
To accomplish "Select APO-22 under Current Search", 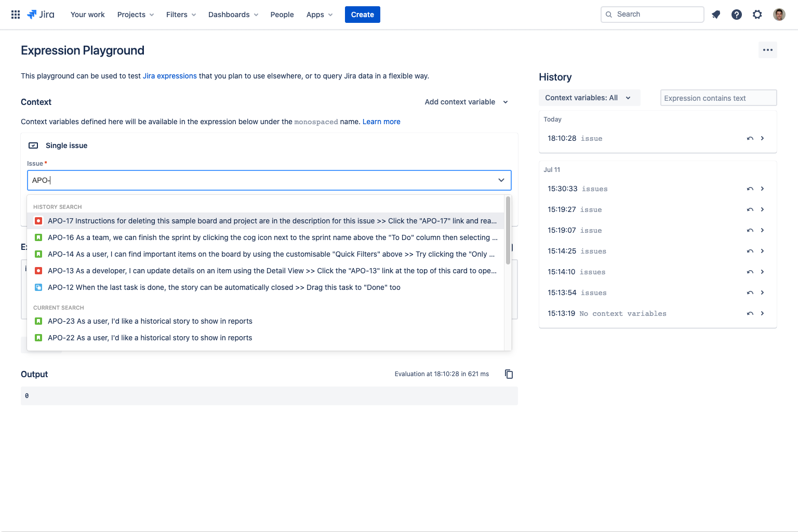I will [265, 338].
